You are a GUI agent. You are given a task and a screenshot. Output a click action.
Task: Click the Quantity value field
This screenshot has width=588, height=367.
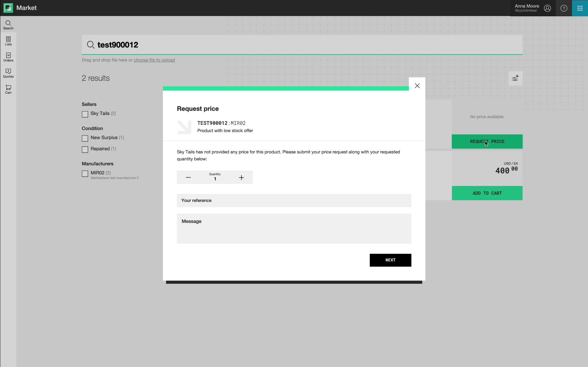click(215, 177)
